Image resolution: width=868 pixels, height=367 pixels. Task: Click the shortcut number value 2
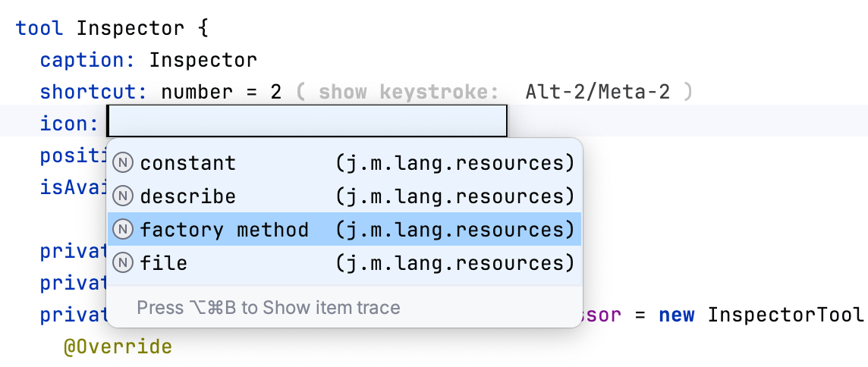275,92
